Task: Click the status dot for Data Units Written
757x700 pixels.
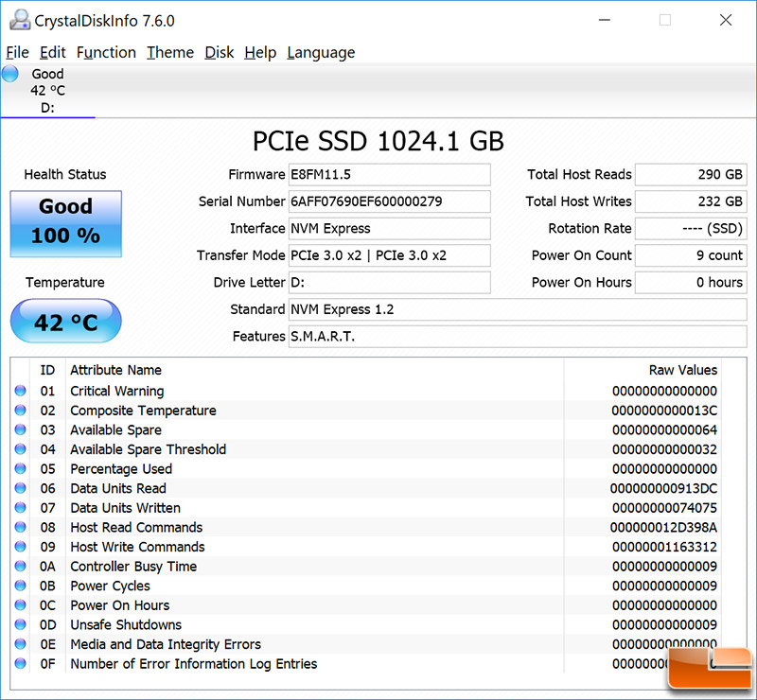Action: [x=20, y=507]
